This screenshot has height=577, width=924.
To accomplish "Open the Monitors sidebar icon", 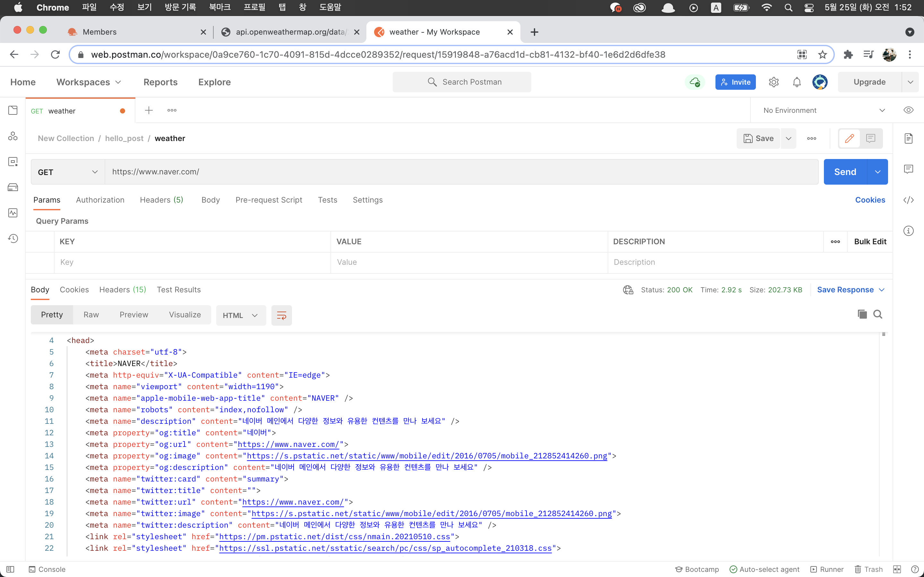I will point(13,213).
